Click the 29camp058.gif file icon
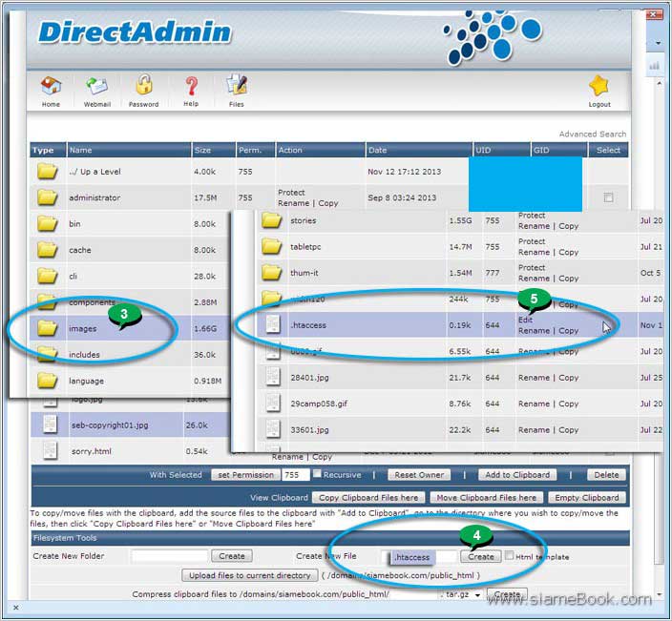This screenshot has height=621, width=672. (x=273, y=403)
